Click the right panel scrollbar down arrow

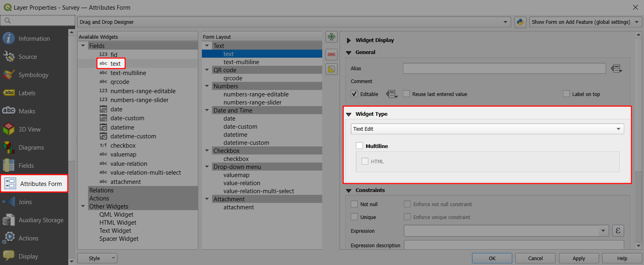pyautogui.click(x=638, y=245)
